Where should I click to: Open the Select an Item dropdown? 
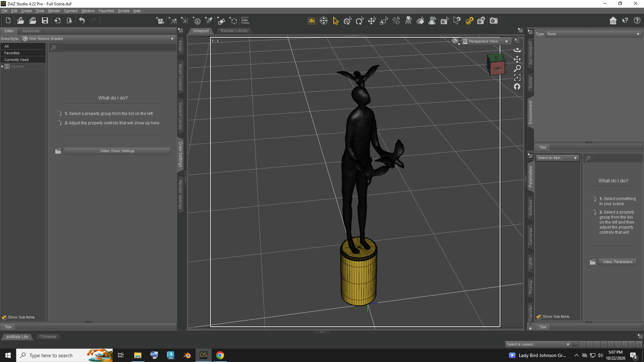(557, 158)
